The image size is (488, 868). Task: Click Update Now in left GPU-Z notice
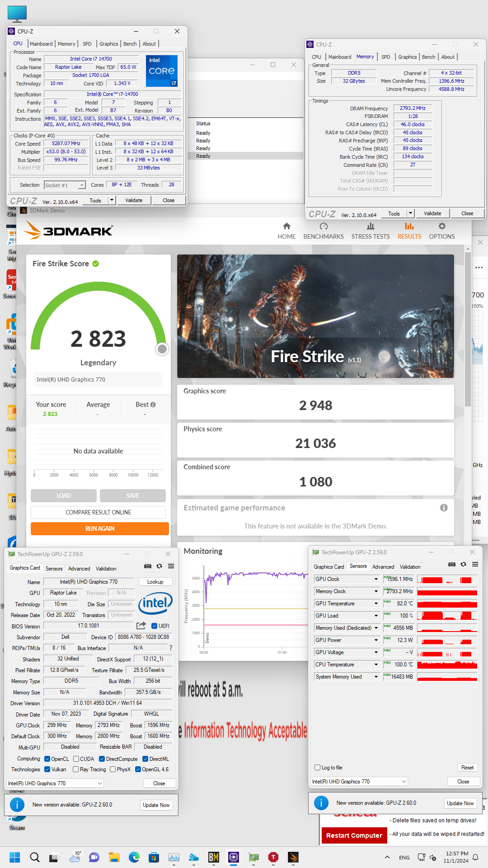click(156, 805)
